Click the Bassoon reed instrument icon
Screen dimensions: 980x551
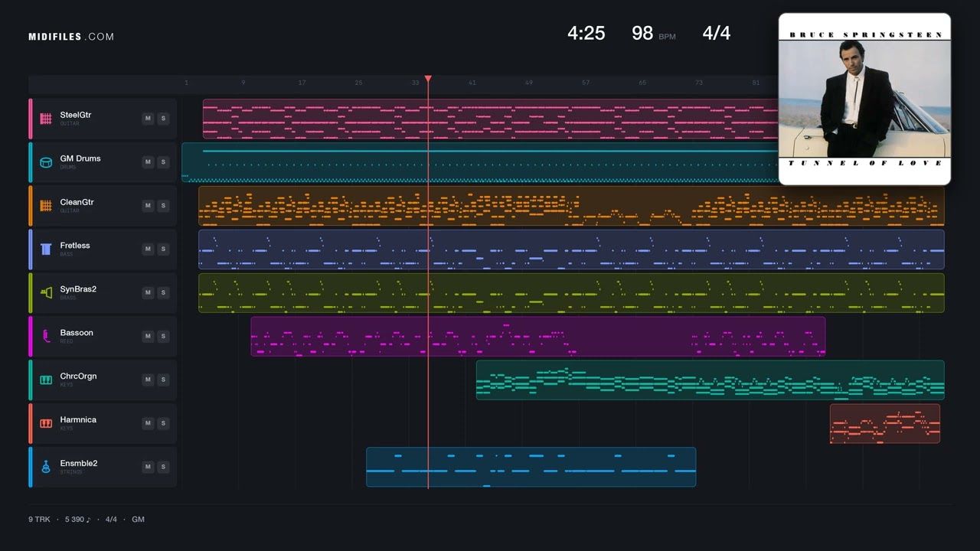(x=46, y=336)
